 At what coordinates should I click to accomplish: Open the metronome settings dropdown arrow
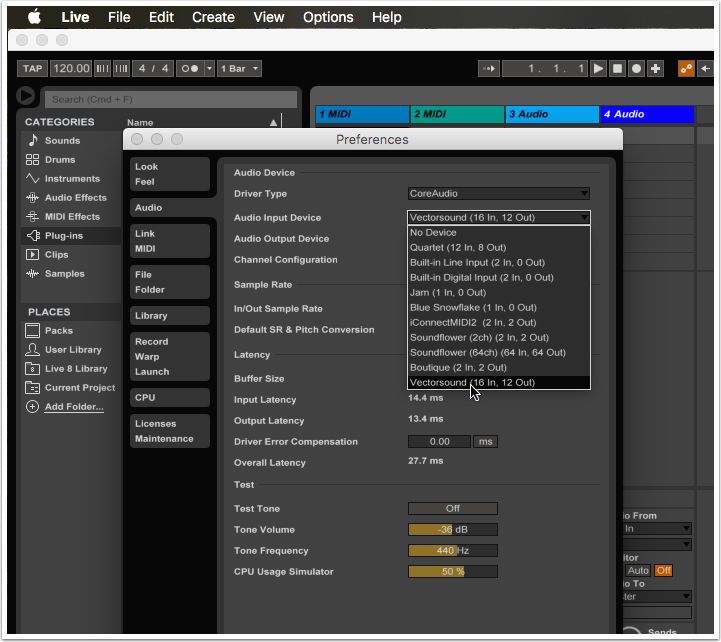point(209,69)
